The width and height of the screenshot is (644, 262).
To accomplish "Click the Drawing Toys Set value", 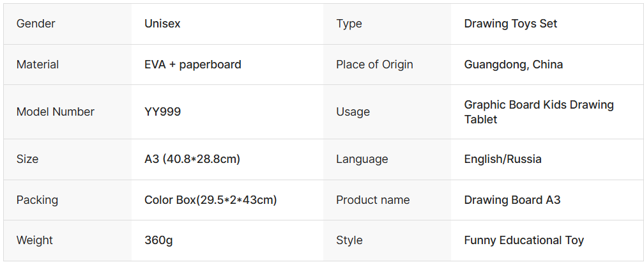I will (x=510, y=24).
